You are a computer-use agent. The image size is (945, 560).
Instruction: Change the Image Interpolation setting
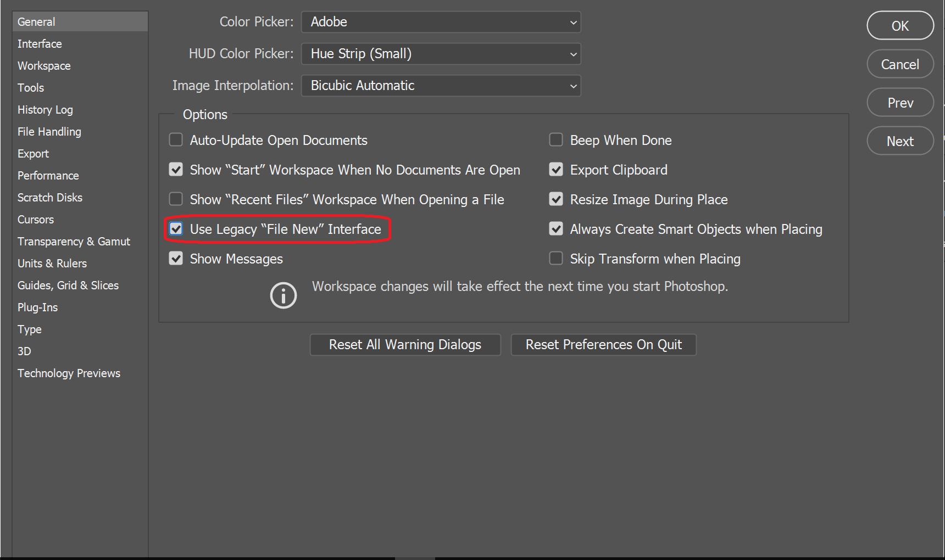pos(440,86)
